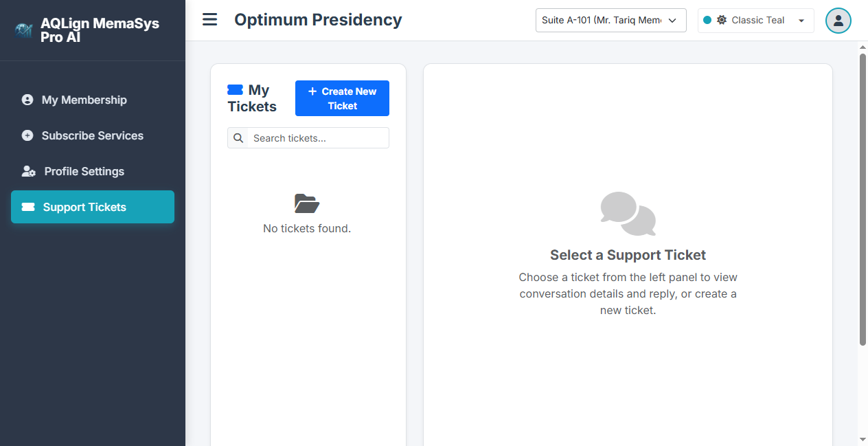Click the theme dropdown caret arrow
Viewport: 868px width, 446px height.
click(801, 21)
